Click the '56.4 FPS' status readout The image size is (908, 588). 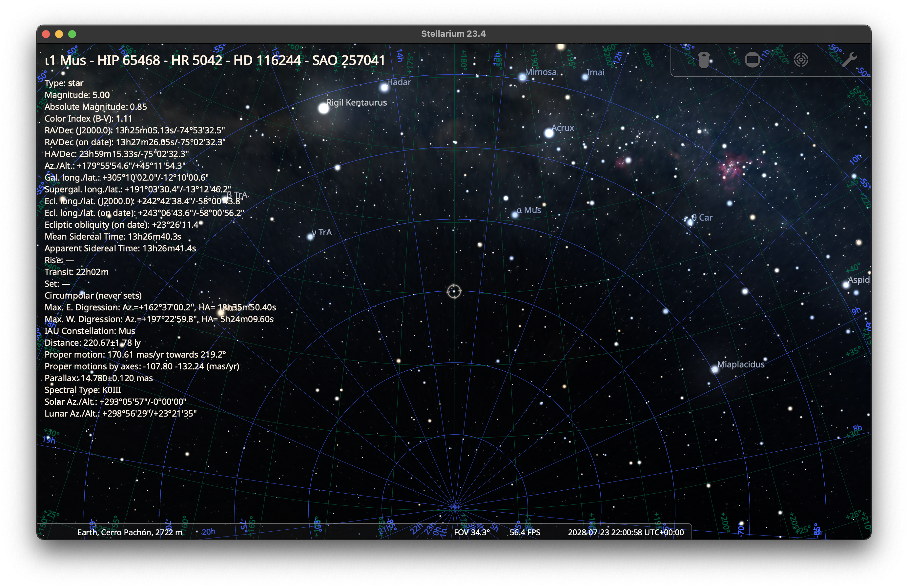click(x=525, y=532)
